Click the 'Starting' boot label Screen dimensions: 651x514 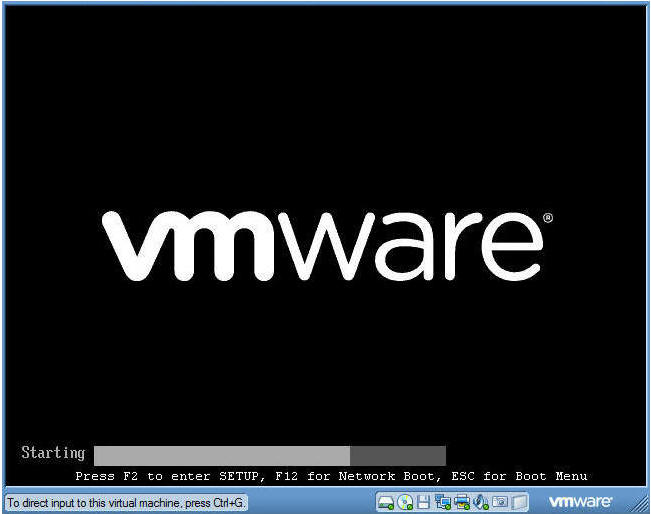[53, 453]
